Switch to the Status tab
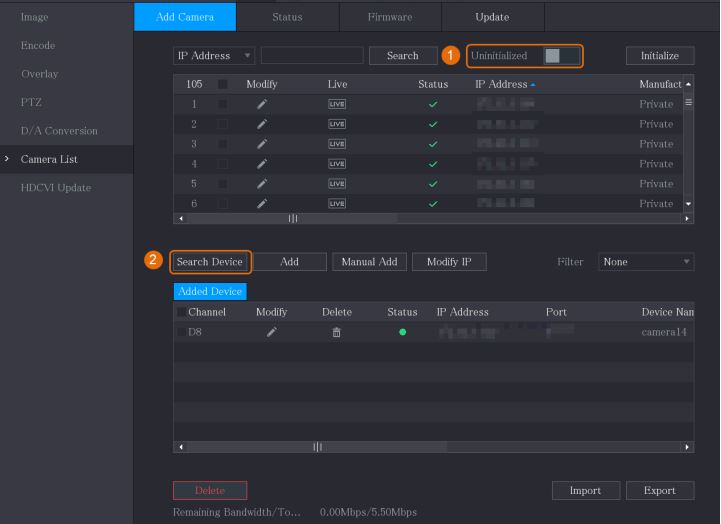 287,17
